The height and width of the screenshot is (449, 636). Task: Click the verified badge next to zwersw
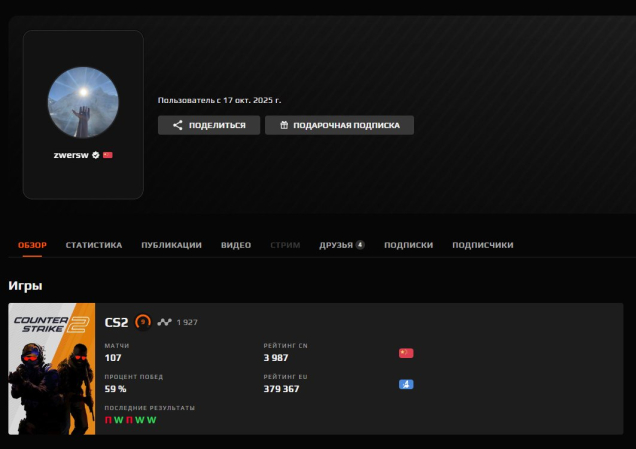[96, 155]
